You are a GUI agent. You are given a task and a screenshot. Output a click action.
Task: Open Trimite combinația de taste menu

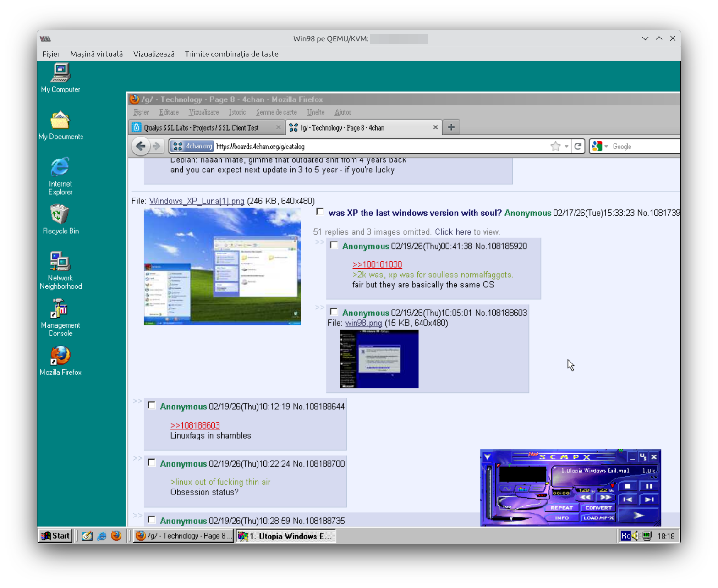[231, 54]
